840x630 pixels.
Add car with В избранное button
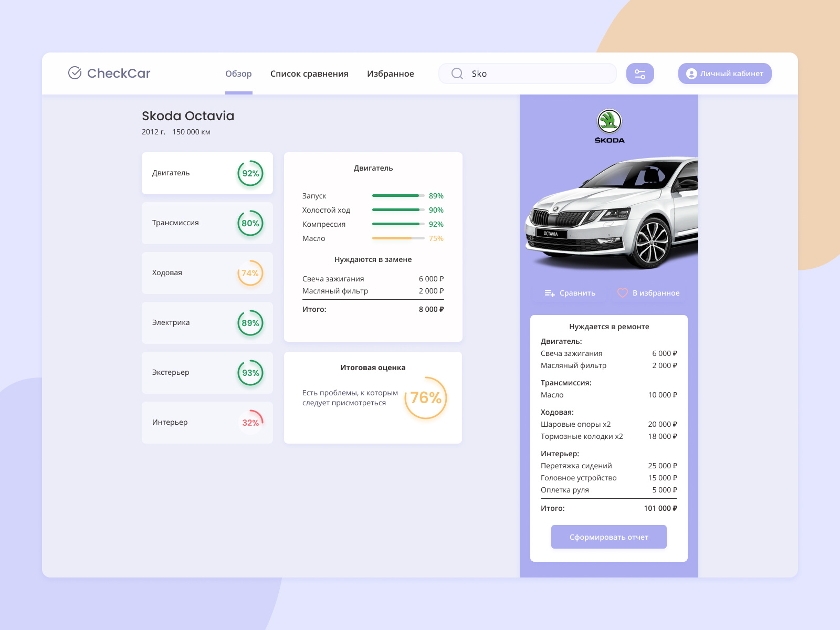pos(648,293)
